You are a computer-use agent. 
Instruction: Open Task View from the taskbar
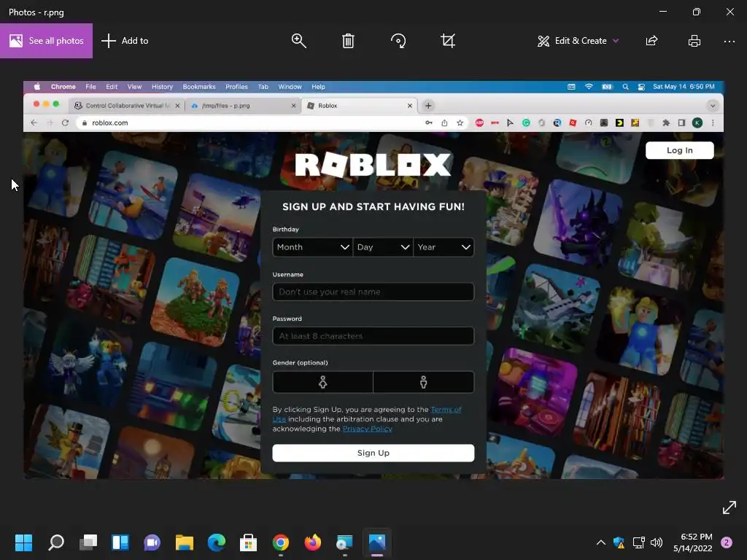point(88,542)
